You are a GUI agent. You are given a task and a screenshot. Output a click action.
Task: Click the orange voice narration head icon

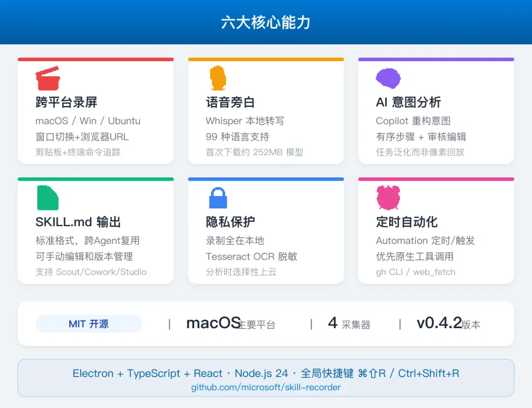tap(218, 78)
